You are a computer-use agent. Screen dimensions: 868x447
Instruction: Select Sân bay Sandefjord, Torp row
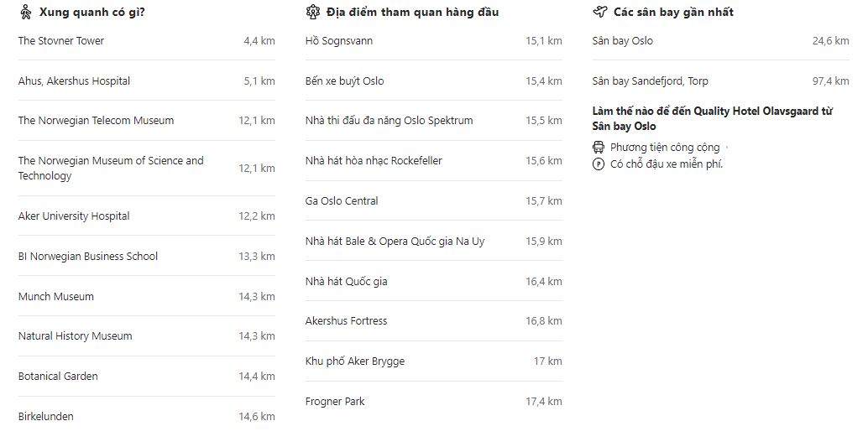[721, 81]
